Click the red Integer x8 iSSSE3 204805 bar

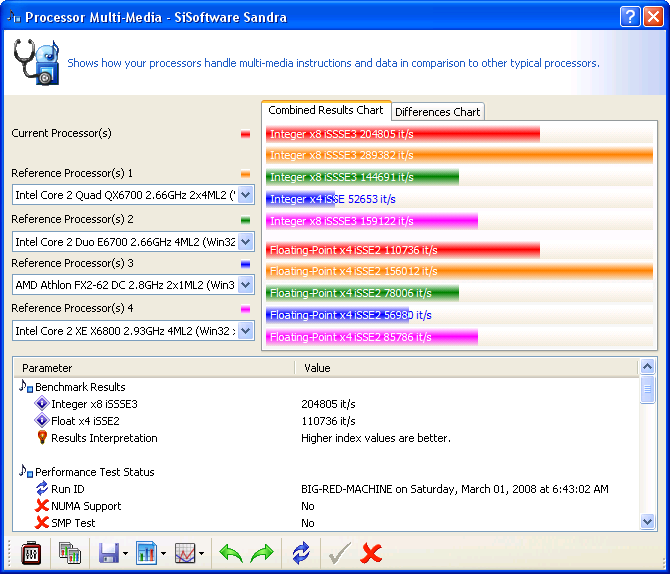(403, 134)
